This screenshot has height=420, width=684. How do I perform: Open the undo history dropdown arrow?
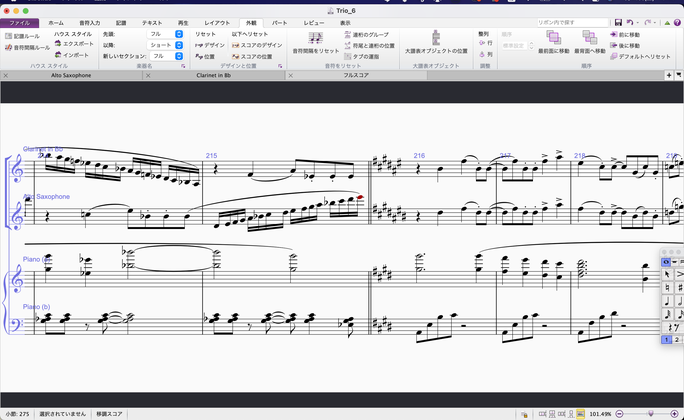pyautogui.click(x=637, y=23)
